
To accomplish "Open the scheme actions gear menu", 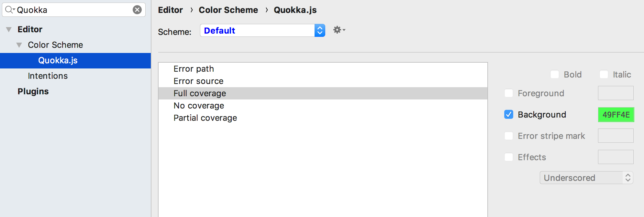I will 338,30.
